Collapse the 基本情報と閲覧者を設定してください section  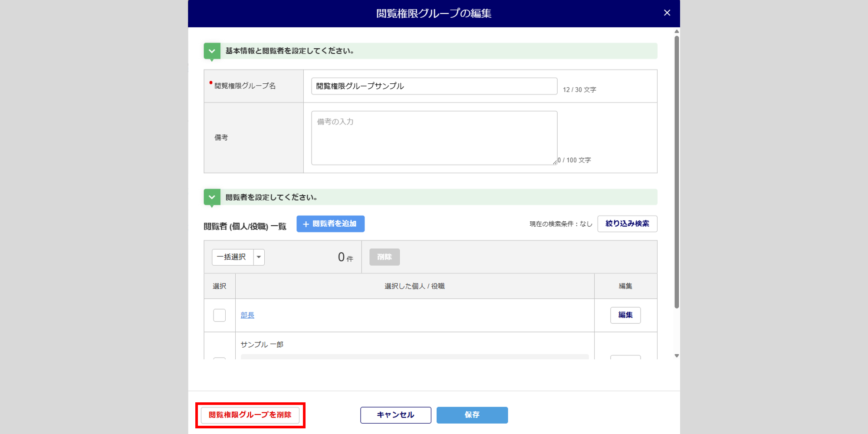tap(212, 51)
